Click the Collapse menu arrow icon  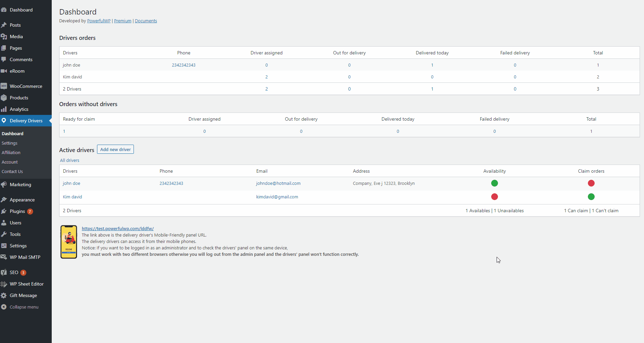point(4,307)
